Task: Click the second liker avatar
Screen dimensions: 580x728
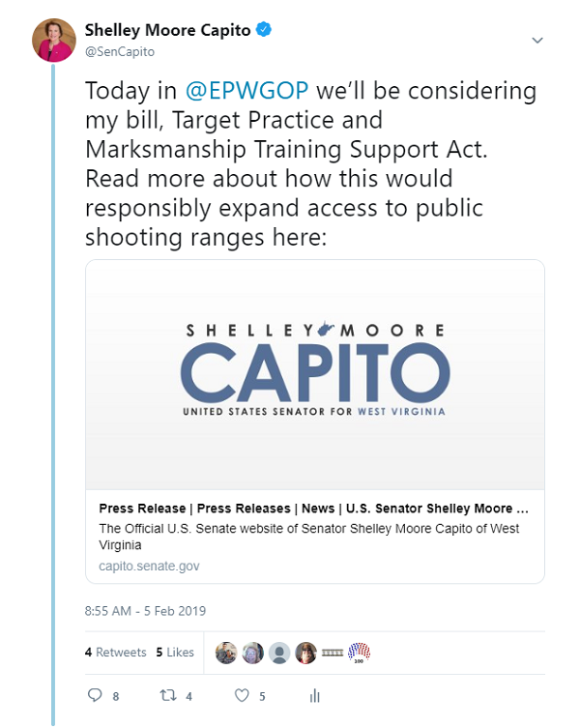Action: tap(252, 653)
